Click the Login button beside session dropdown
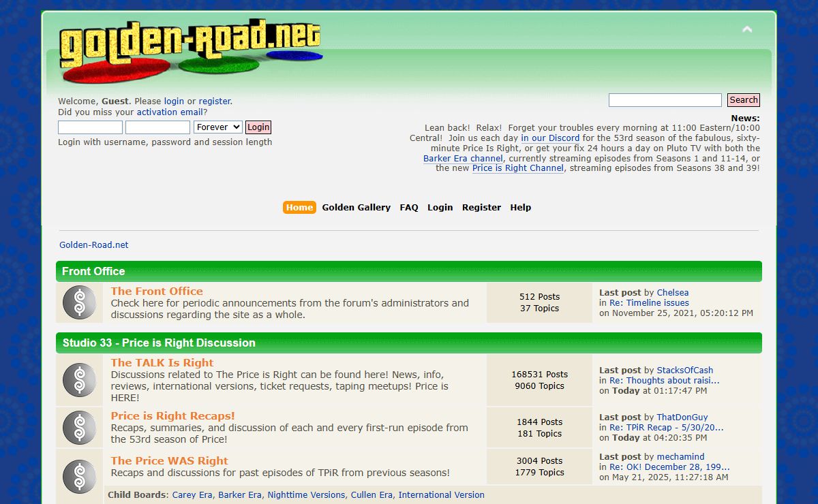Viewport: 818px width, 504px height. click(258, 127)
